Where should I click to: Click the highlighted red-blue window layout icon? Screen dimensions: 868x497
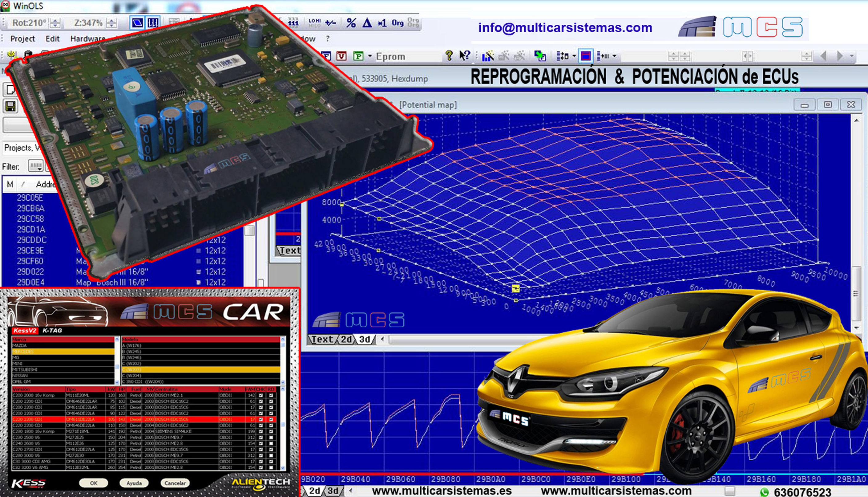[x=586, y=56]
